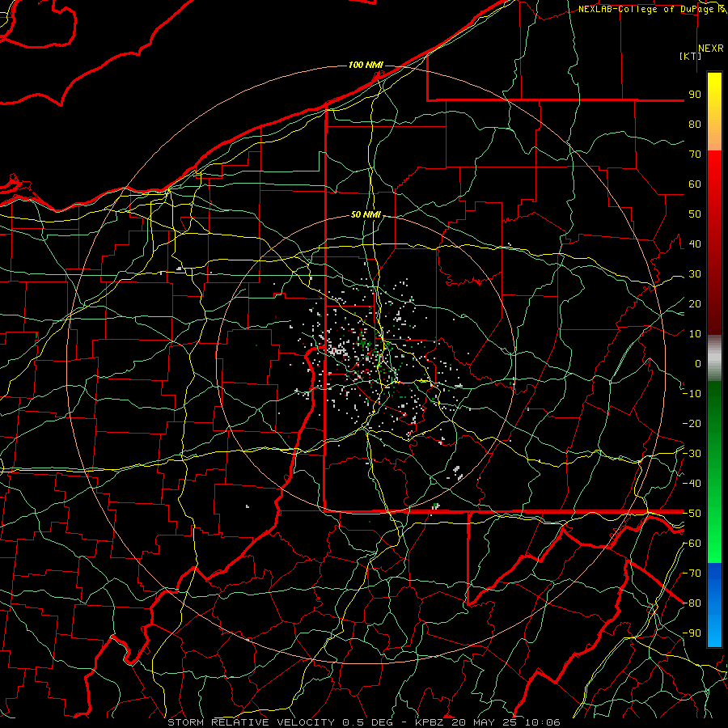Click the 30 value on velocity scale
The image size is (728, 728).
695,274
